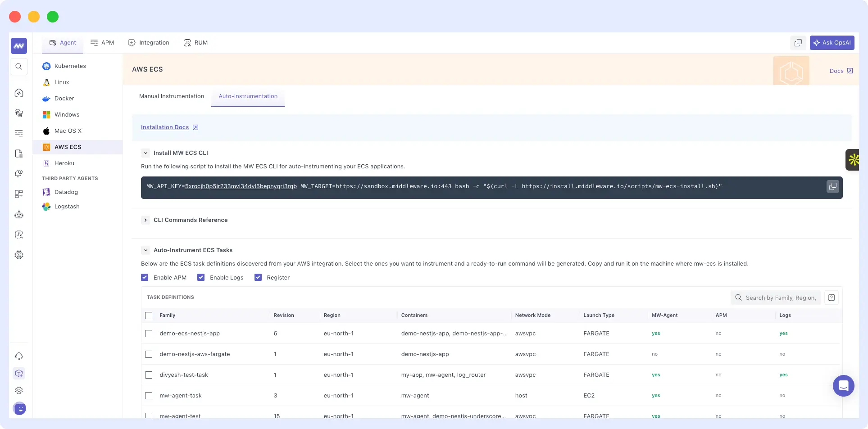Open the chat bubble widget
The height and width of the screenshot is (429, 868).
coord(844,386)
